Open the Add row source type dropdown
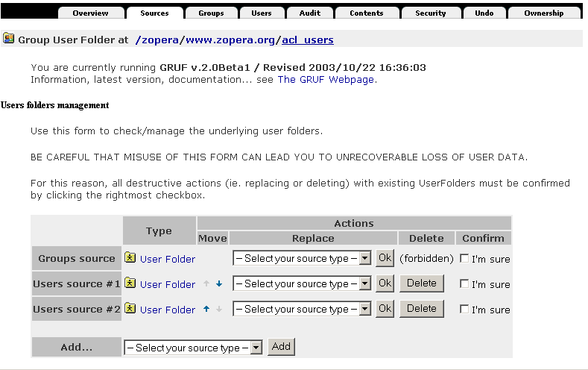Viewport: 588px width, 370px height. (x=194, y=348)
